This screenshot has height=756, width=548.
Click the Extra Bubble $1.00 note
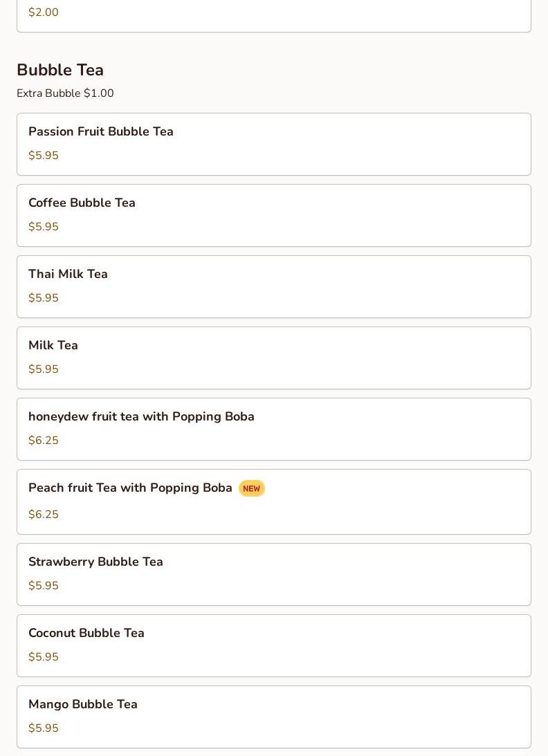[x=65, y=93]
